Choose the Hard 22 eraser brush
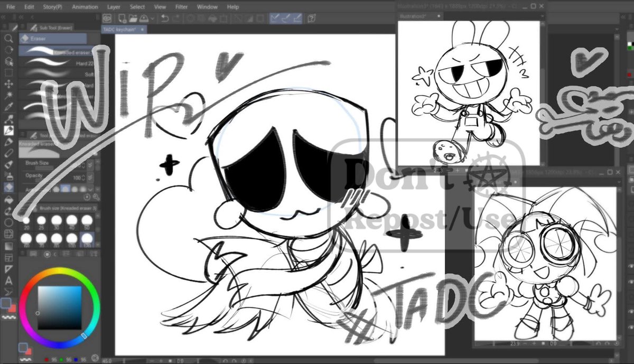 coord(58,63)
